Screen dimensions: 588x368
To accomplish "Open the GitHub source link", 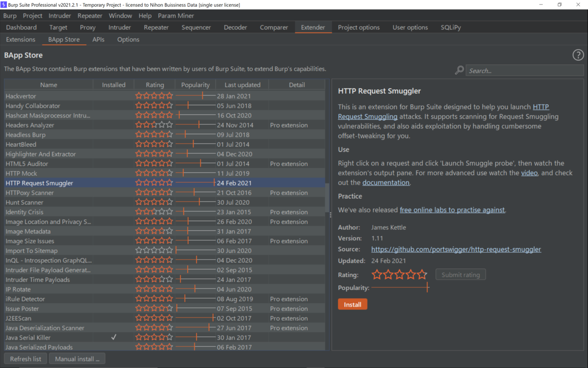I will pyautogui.click(x=456, y=249).
